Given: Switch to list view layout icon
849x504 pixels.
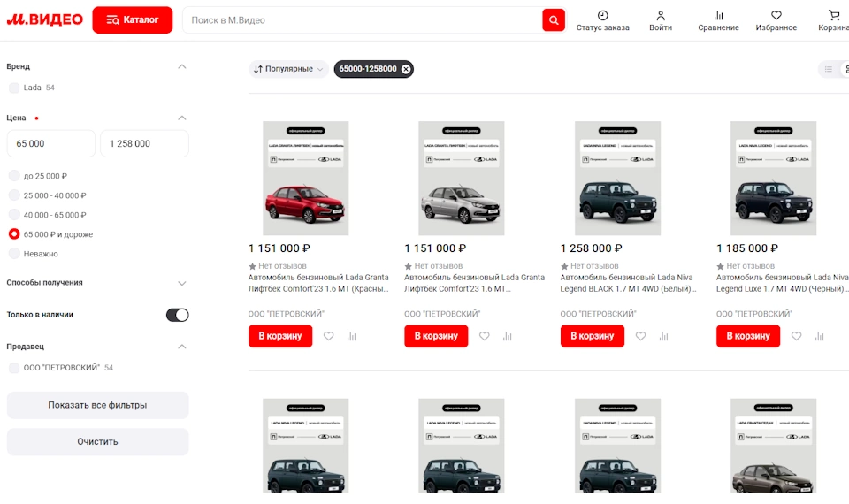Looking at the screenshot, I should click(x=829, y=69).
